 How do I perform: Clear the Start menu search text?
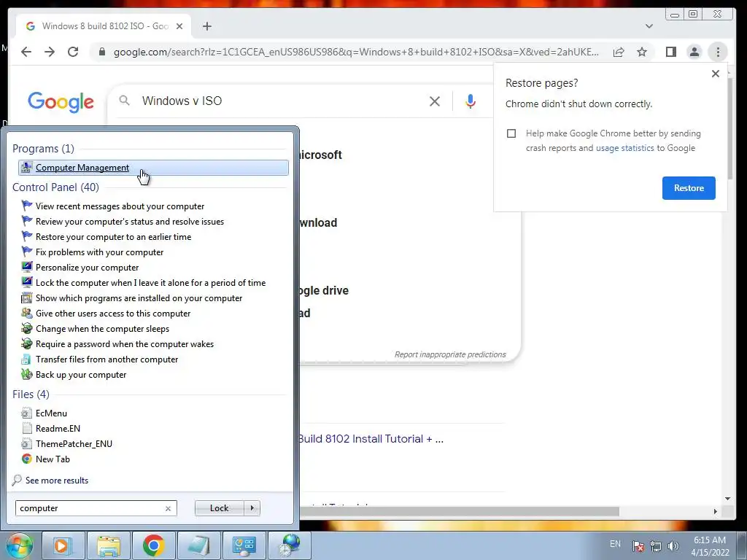pyautogui.click(x=168, y=508)
